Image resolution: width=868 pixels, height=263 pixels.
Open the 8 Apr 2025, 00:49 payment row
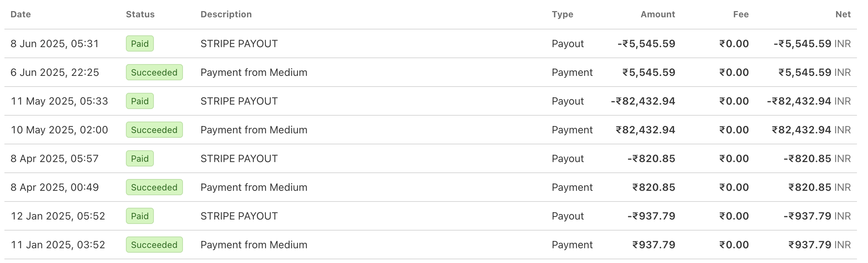pyautogui.click(x=431, y=187)
